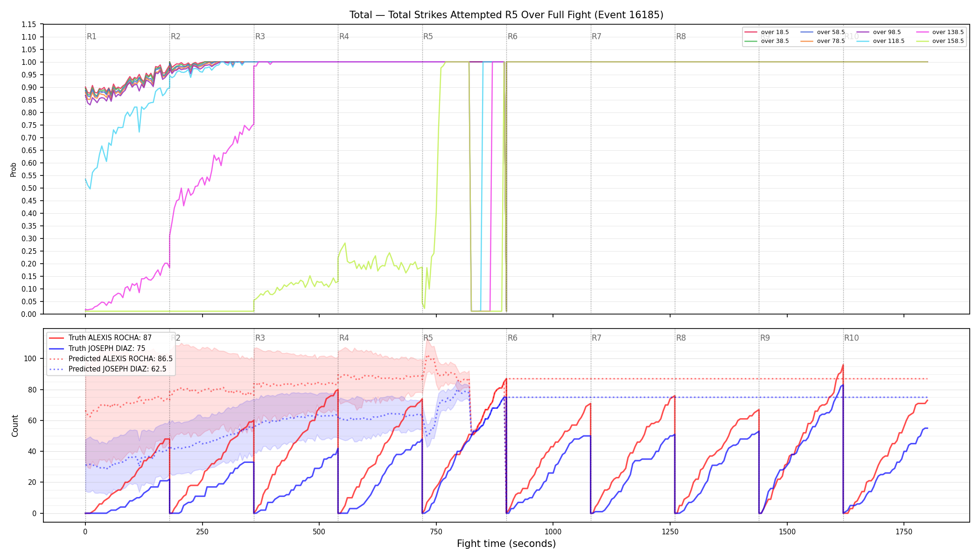Click the R7 round marker in probability chart
The height and width of the screenshot is (560, 980).
click(596, 36)
